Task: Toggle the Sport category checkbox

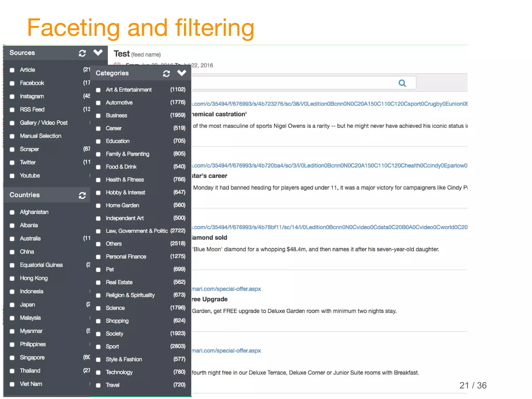Action: 98,347
